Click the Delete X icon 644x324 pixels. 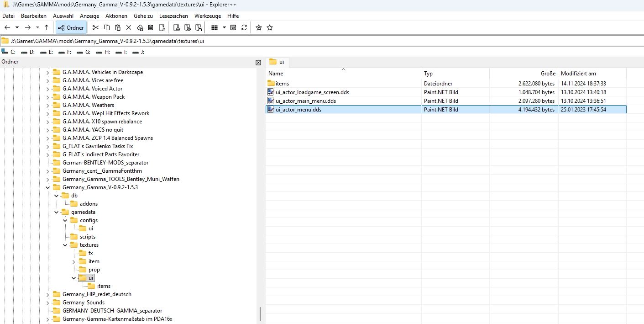[129, 27]
